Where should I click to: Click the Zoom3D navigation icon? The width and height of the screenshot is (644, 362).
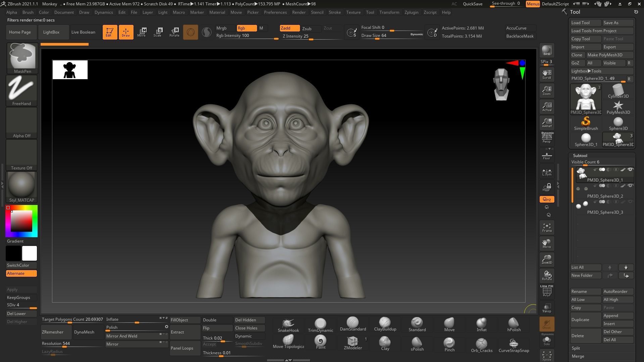(x=547, y=259)
